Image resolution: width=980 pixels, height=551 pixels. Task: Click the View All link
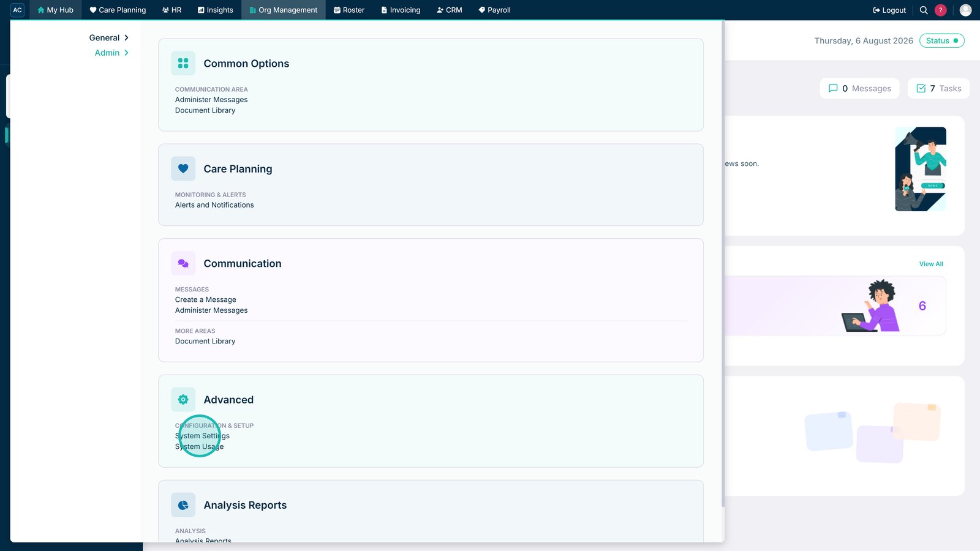point(931,264)
